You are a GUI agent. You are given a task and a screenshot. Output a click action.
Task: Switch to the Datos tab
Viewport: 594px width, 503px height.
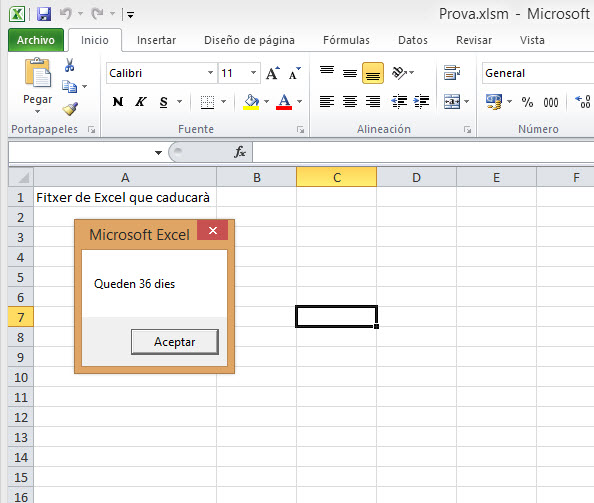tap(413, 40)
